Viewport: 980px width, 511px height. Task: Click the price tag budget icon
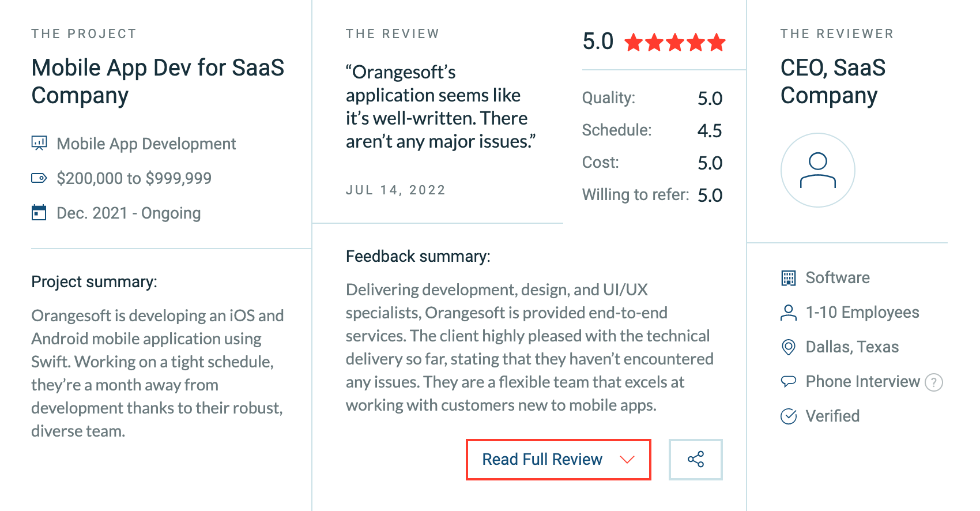tap(39, 178)
